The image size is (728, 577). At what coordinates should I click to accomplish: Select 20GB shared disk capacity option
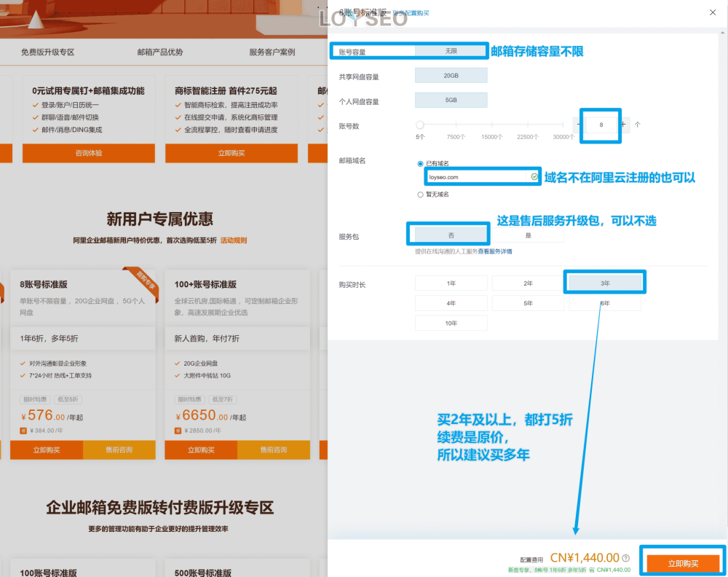(x=451, y=75)
